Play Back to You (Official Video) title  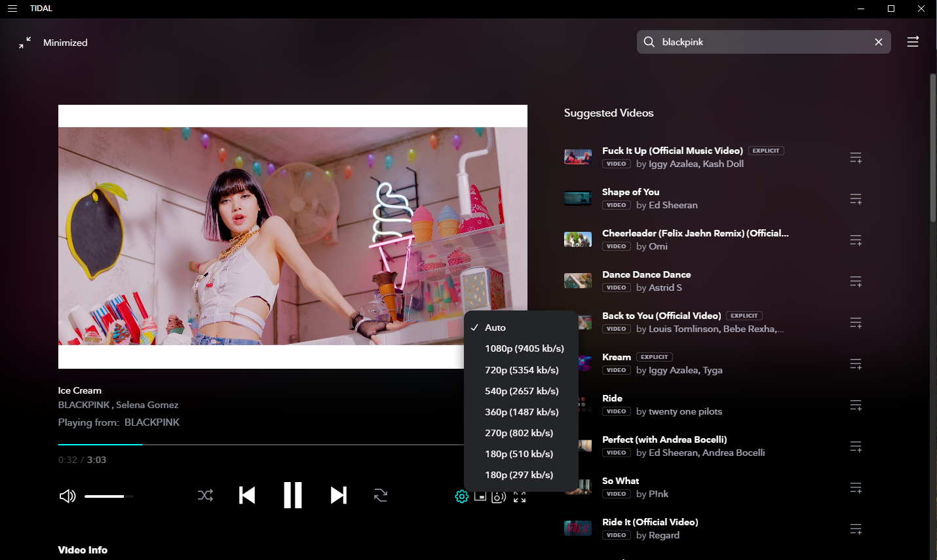[662, 316]
